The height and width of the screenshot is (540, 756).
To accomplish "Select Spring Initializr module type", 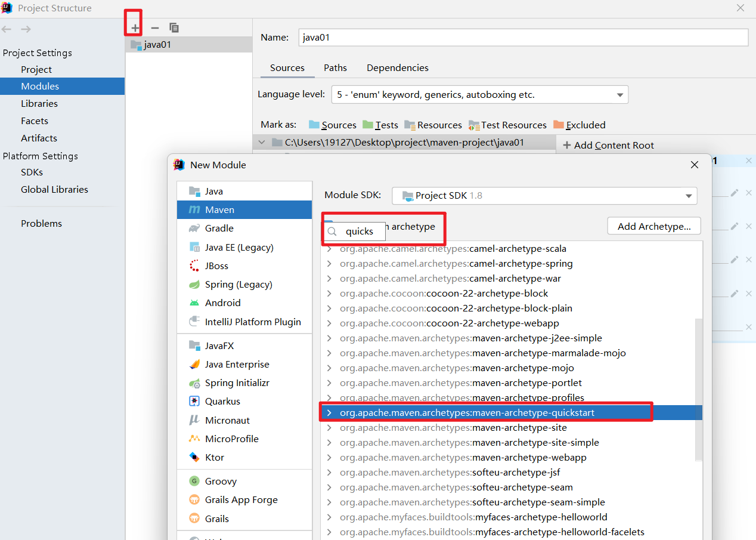I will point(244,382).
